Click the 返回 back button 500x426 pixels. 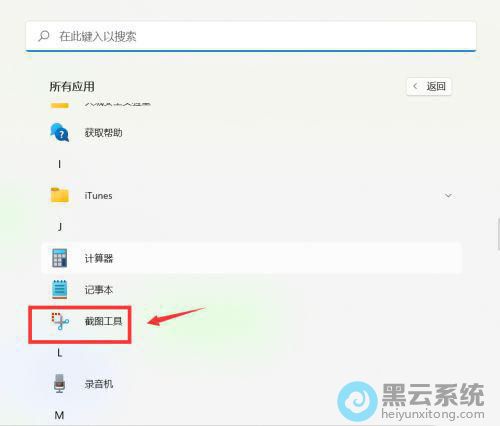click(429, 87)
